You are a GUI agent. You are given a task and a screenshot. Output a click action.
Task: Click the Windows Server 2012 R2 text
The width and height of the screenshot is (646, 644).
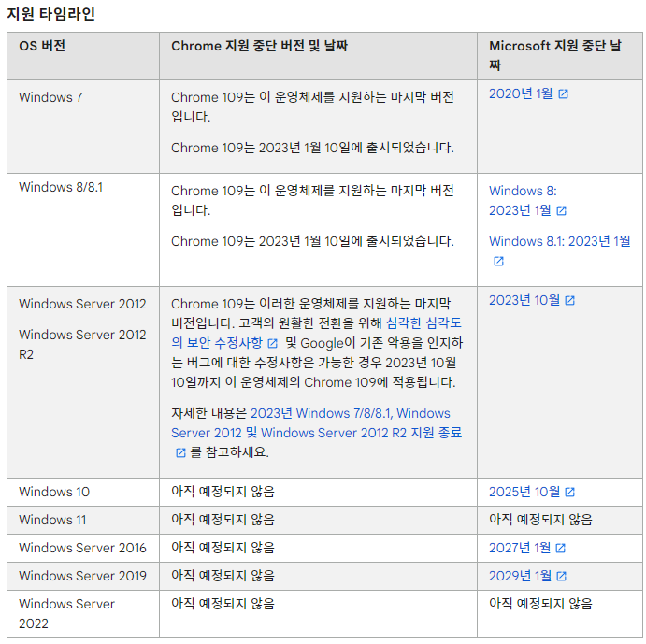pos(82,345)
